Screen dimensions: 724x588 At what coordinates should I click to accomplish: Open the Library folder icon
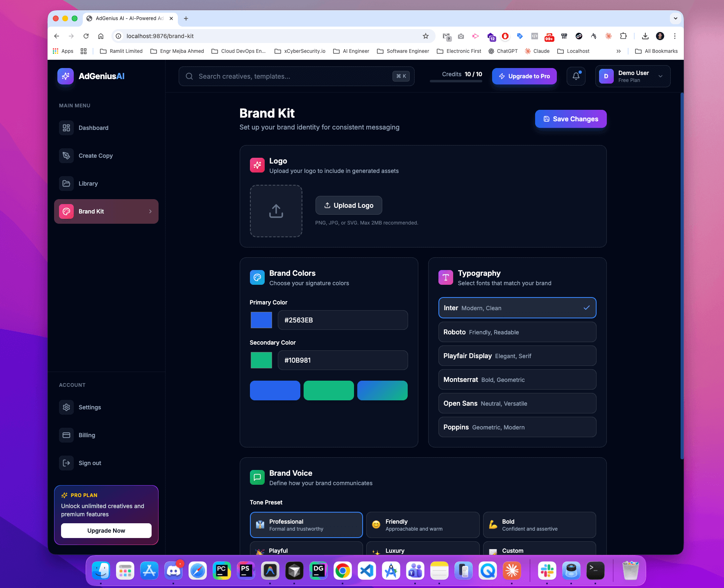click(x=66, y=183)
